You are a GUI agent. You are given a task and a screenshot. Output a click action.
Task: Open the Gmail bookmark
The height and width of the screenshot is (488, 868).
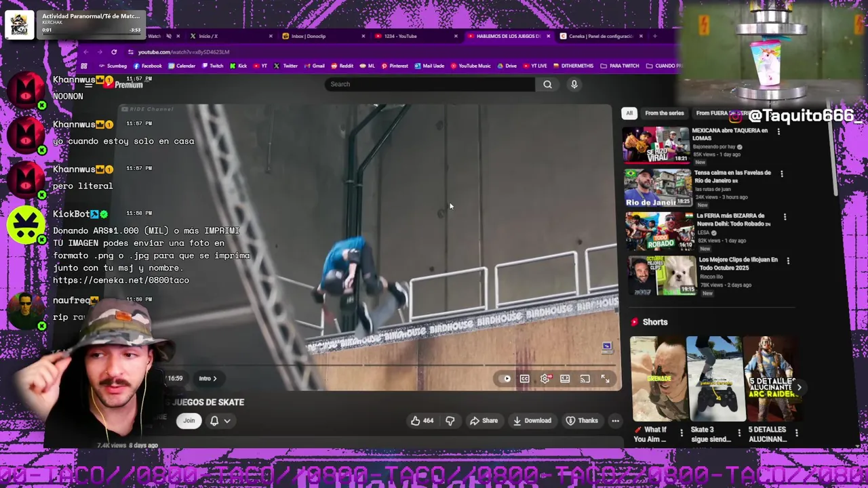(x=314, y=66)
